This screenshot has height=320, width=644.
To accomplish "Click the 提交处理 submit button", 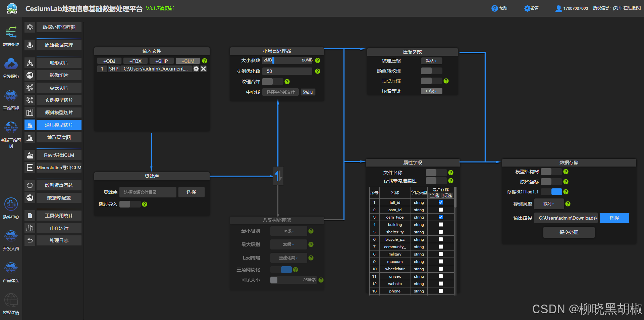I will [x=569, y=232].
